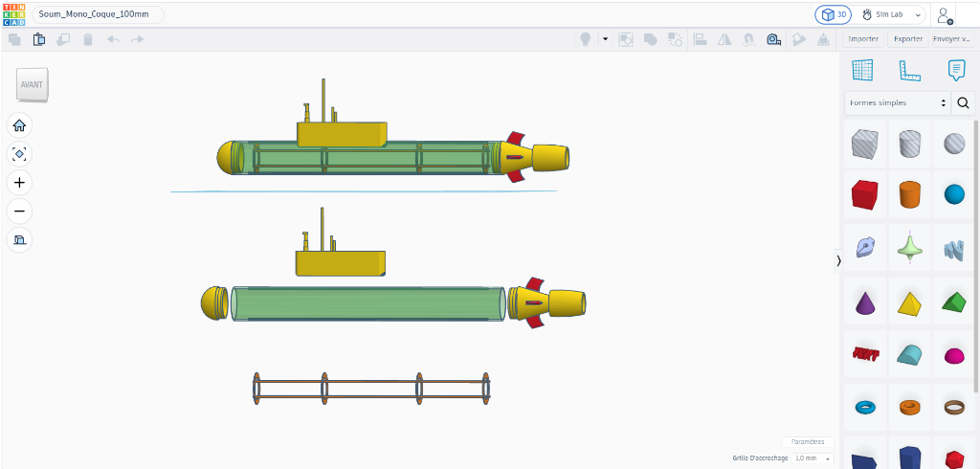980x469 pixels.
Task: Select the striped Box hole shape
Action: point(864,144)
